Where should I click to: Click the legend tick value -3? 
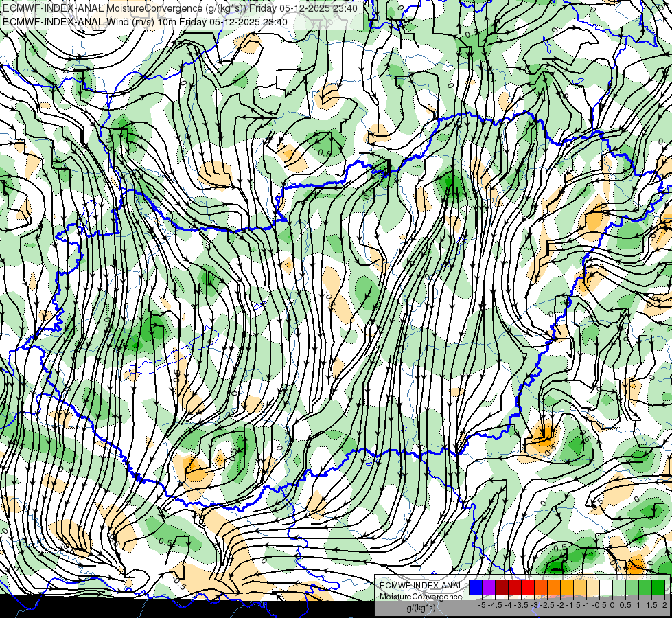pyautogui.click(x=535, y=605)
